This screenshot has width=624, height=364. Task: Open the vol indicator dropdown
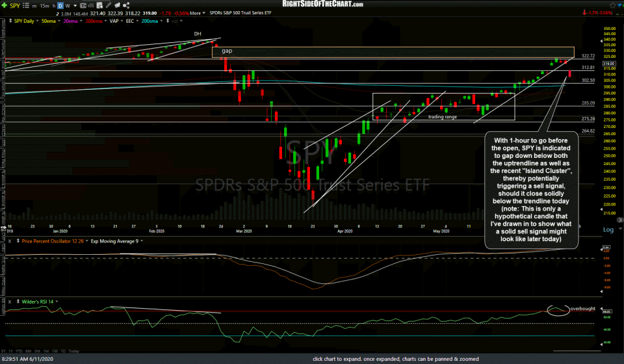coord(181,21)
